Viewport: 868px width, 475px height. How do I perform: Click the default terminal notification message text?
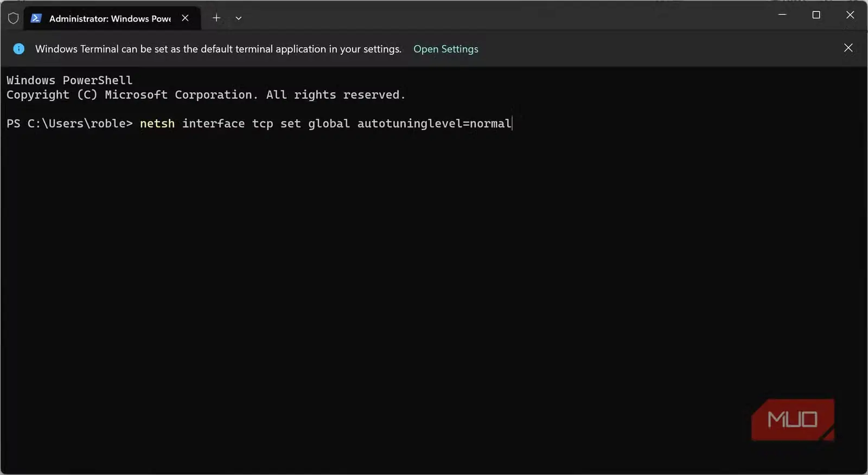click(x=219, y=49)
